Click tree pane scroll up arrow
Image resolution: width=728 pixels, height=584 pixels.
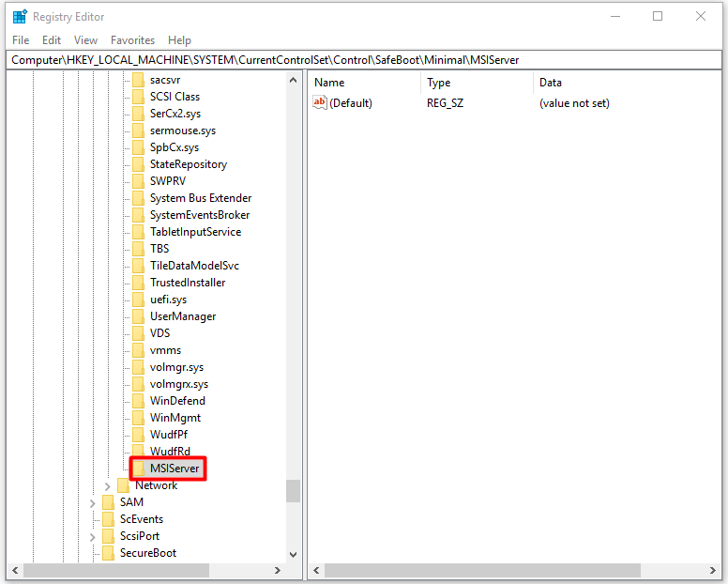point(293,80)
